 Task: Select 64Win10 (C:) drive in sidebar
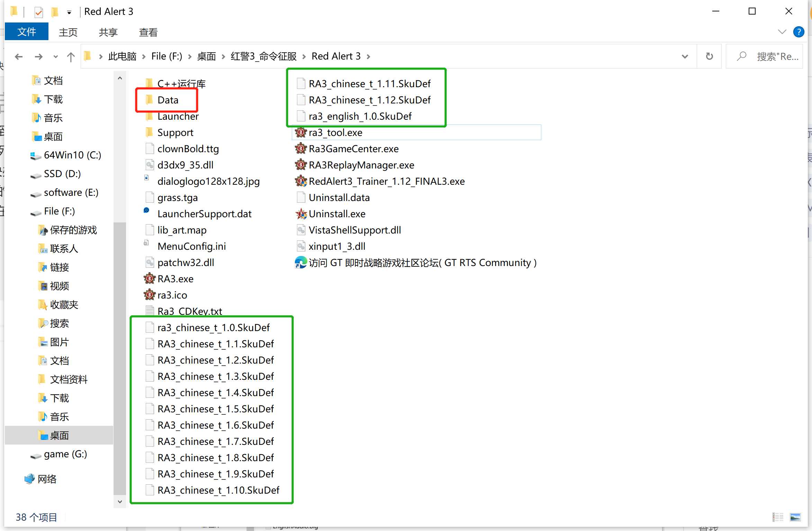tap(66, 155)
